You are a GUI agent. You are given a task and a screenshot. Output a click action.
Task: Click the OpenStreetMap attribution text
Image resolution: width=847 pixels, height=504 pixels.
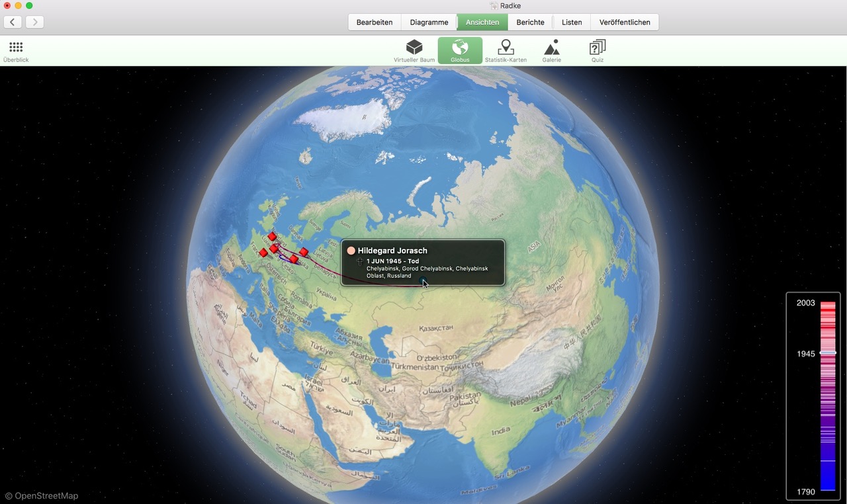(42, 495)
